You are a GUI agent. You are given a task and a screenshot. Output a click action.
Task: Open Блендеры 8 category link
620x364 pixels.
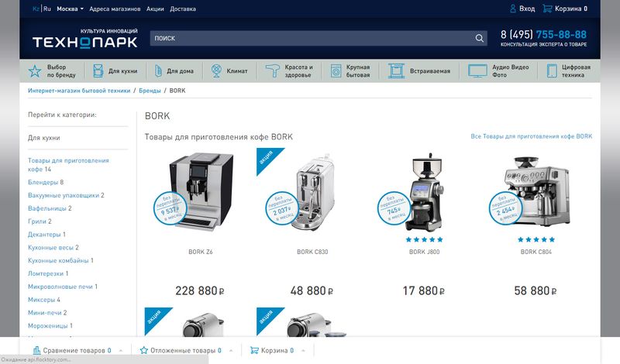coord(46,182)
